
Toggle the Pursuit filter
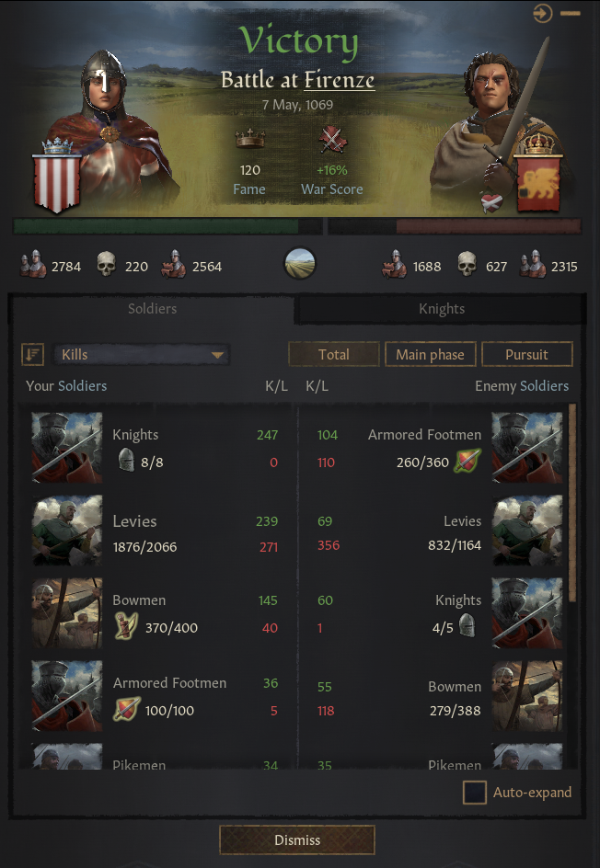(x=527, y=354)
